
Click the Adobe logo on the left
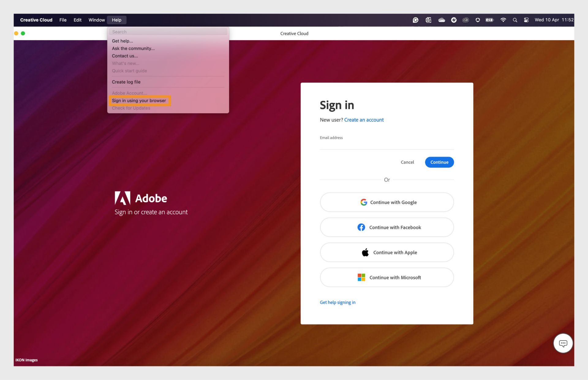point(123,198)
